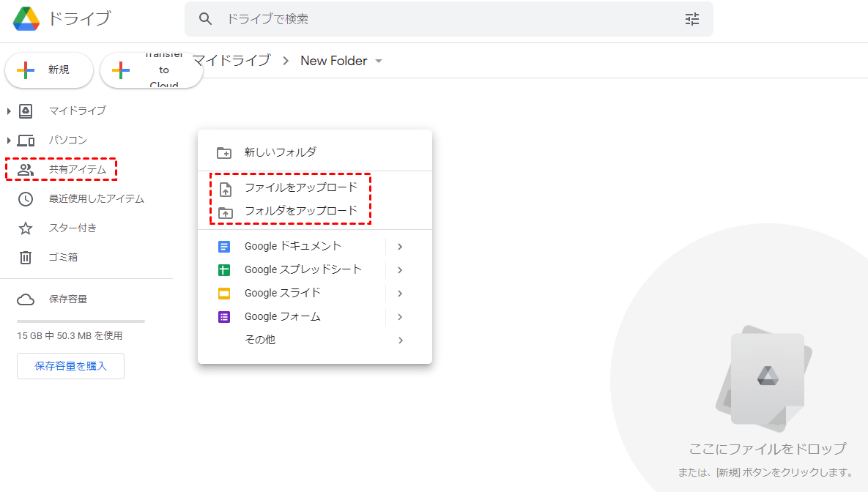Click the スター付き star icon
Image resolution: width=868 pixels, height=492 pixels.
(26, 228)
